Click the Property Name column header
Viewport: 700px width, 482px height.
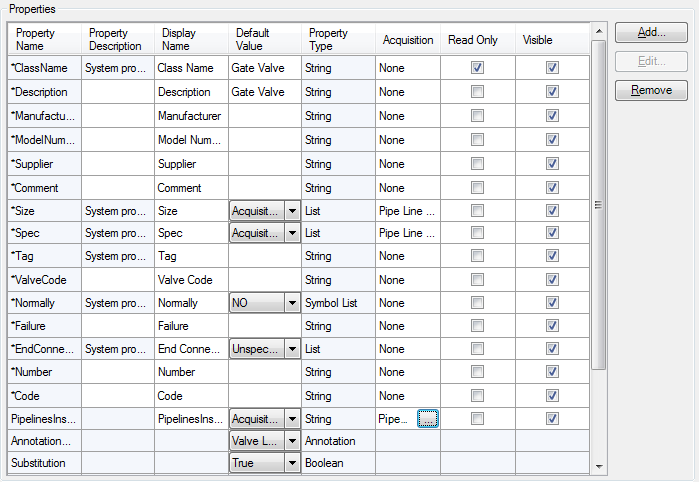point(43,40)
